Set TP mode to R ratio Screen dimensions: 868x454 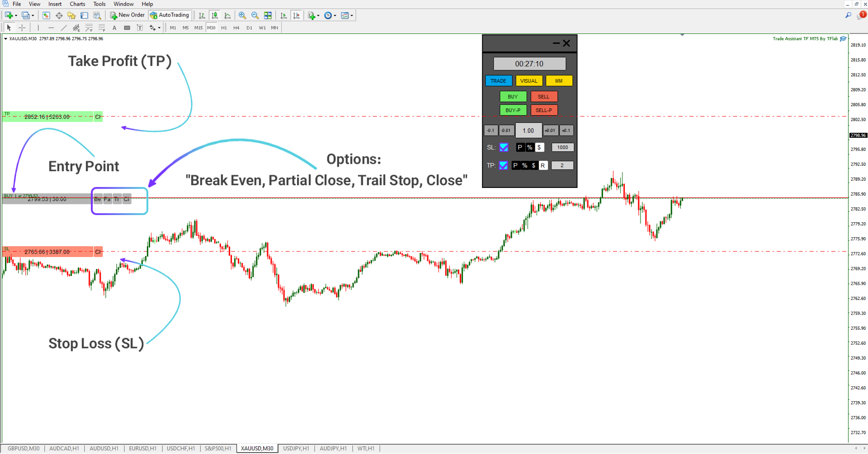coord(543,165)
